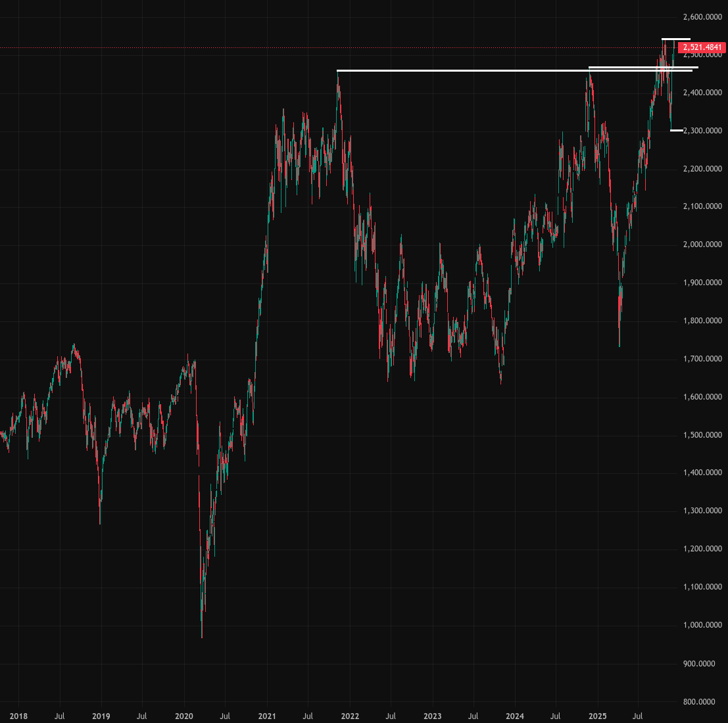Click the 2,300.0000 price axis label
Viewport: 728px width, 723px height.
point(702,130)
